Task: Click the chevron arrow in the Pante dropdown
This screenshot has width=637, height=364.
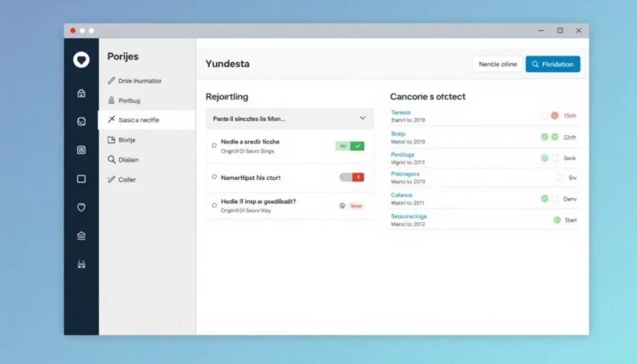Action: pyautogui.click(x=362, y=119)
